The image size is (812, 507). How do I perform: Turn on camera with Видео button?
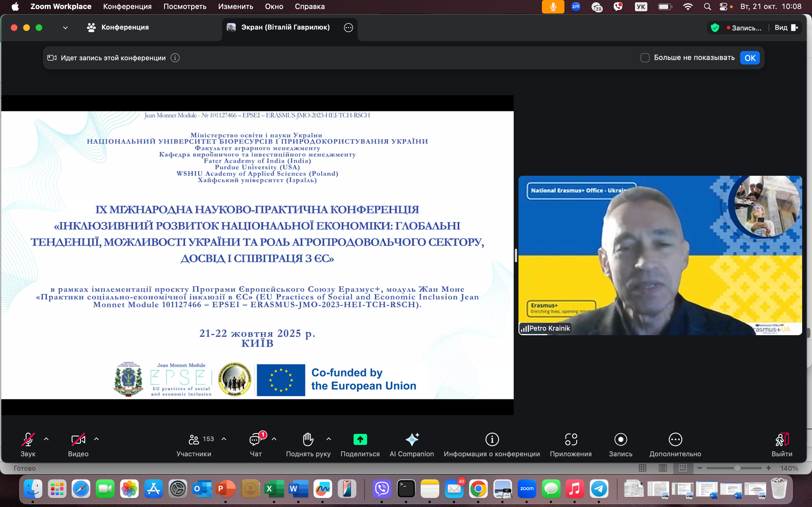click(x=78, y=439)
